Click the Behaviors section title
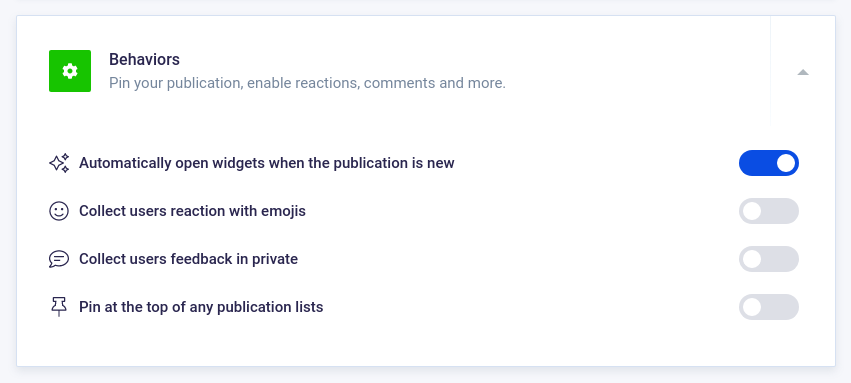This screenshot has height=383, width=851. pyautogui.click(x=144, y=59)
